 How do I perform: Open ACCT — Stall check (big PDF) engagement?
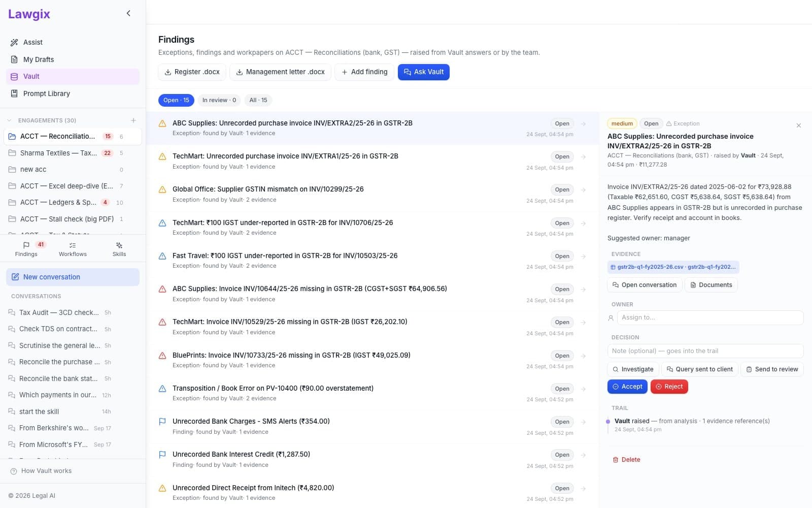(73, 219)
